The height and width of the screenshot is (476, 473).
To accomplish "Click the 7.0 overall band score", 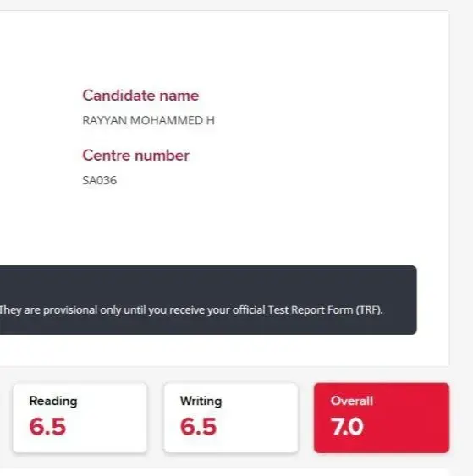I will point(347,426).
